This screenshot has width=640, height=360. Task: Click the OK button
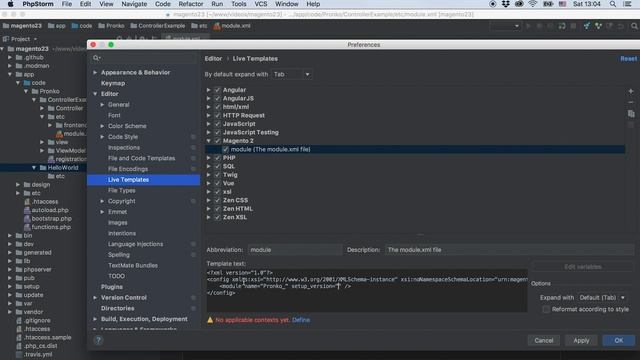619,340
